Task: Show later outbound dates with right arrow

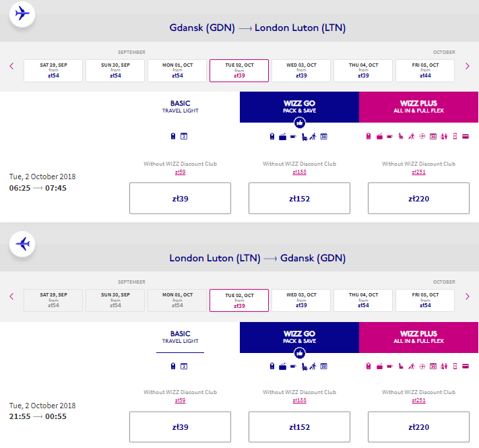Action: click(x=467, y=66)
